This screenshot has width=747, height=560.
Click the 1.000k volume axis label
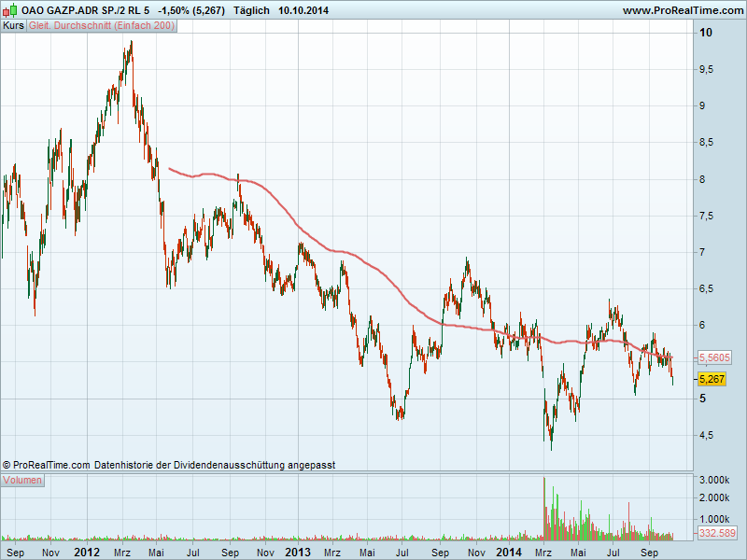(714, 519)
